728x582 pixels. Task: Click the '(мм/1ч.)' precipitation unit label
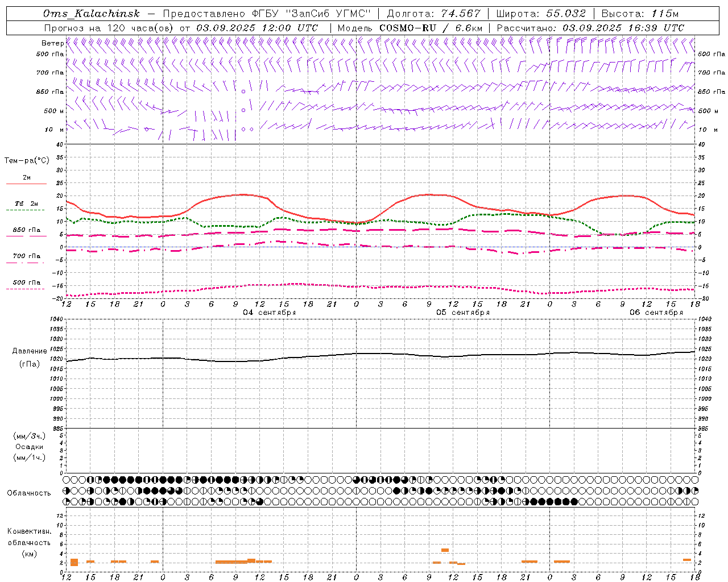(30, 458)
